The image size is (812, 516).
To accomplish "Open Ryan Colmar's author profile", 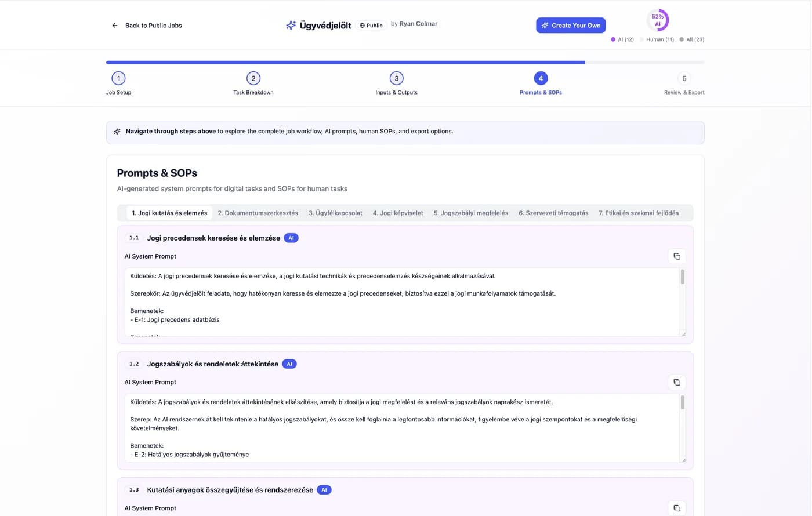I will pyautogui.click(x=418, y=24).
